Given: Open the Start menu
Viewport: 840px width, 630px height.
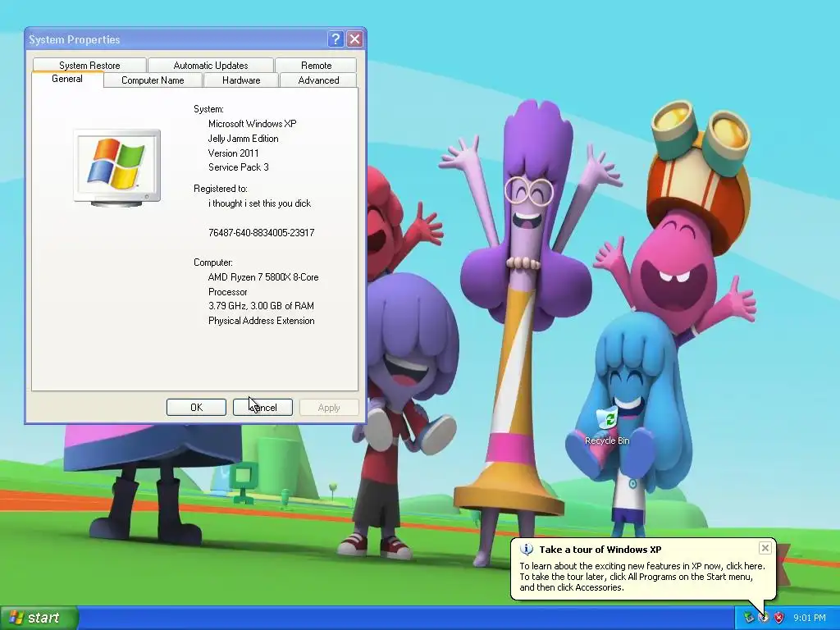Looking at the screenshot, I should pos(39,618).
